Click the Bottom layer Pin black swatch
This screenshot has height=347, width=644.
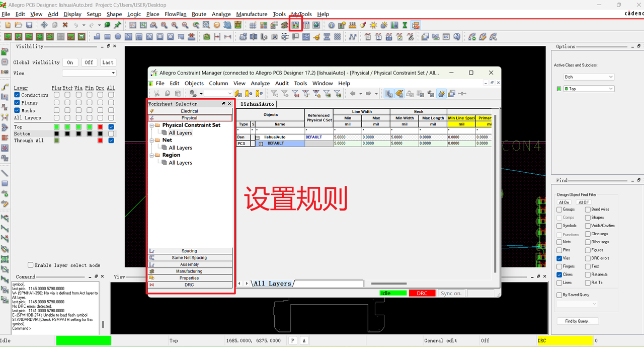pyautogui.click(x=89, y=133)
